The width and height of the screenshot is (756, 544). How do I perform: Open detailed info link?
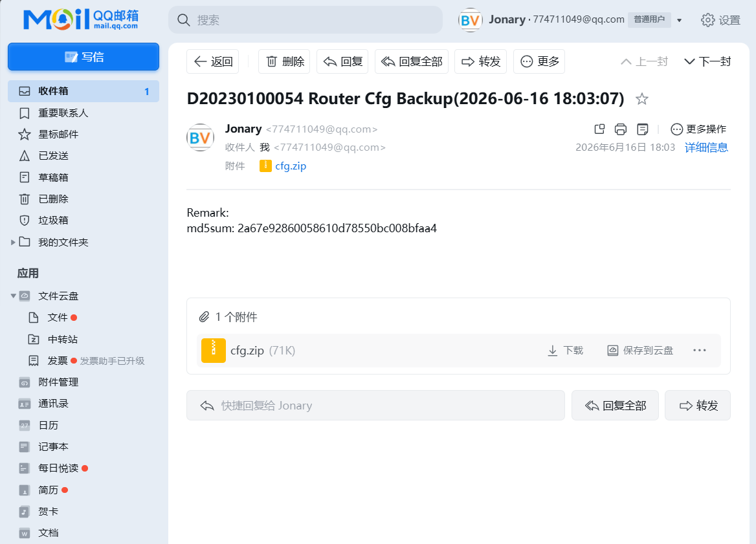point(706,147)
